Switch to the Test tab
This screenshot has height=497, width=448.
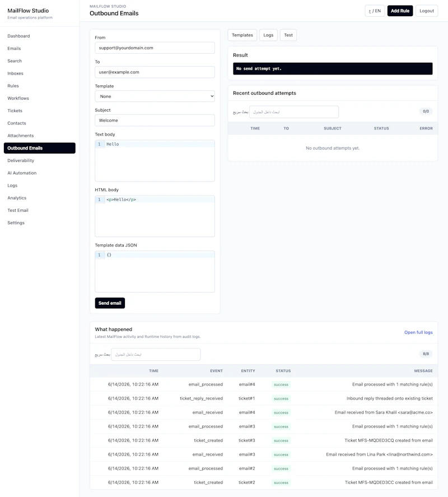pyautogui.click(x=288, y=35)
